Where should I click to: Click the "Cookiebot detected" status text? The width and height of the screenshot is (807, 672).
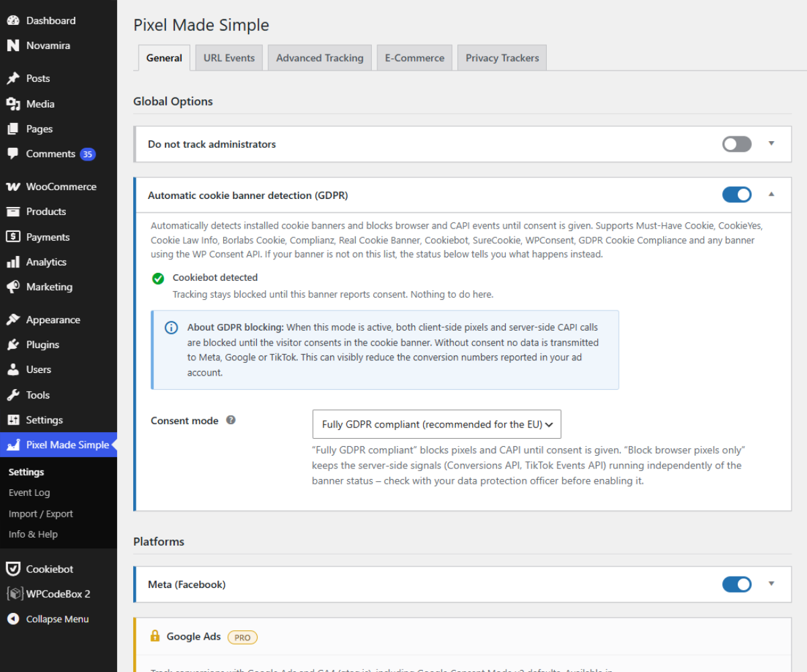[x=215, y=278]
